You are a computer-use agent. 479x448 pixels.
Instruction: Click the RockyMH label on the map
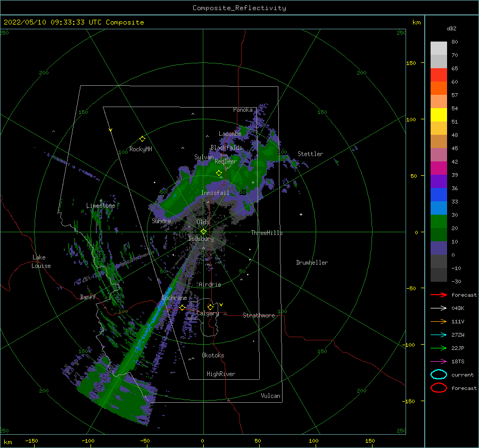tap(141, 149)
